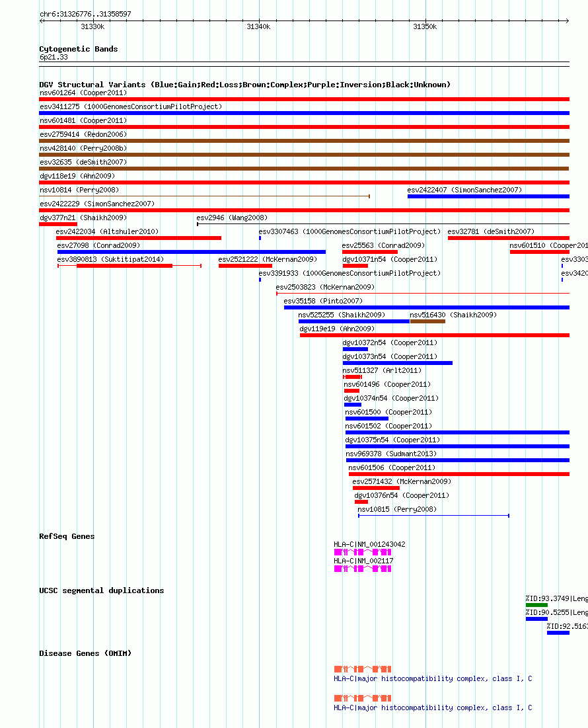This screenshot has height=728, width=588.
Task: Click the esv2946 (Wang2008) label
Action: [x=232, y=218]
